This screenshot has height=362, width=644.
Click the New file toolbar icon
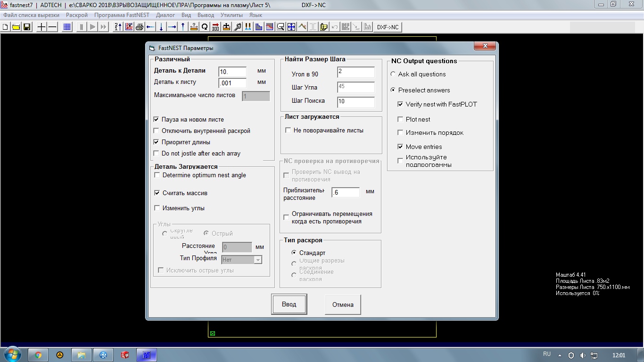(x=6, y=27)
